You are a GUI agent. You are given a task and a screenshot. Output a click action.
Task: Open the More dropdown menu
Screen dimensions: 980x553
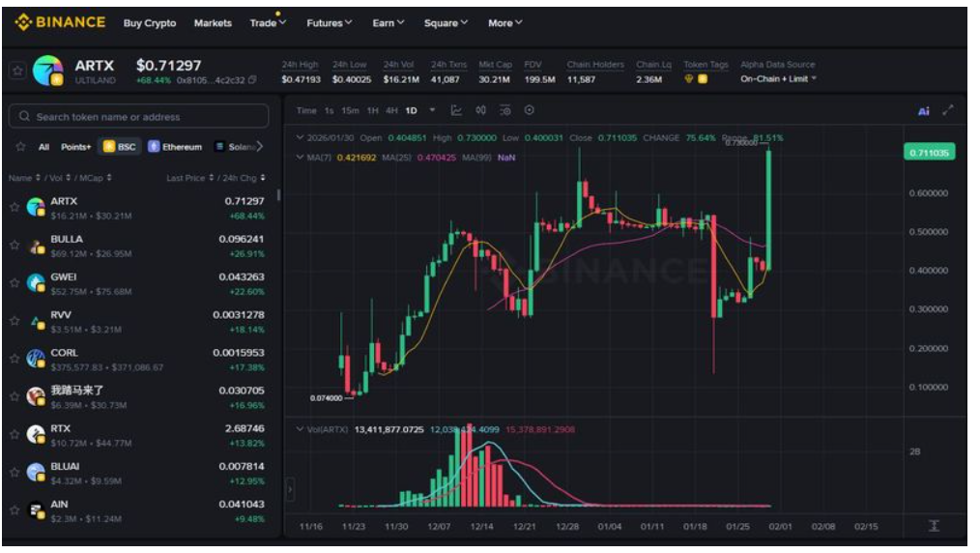505,23
